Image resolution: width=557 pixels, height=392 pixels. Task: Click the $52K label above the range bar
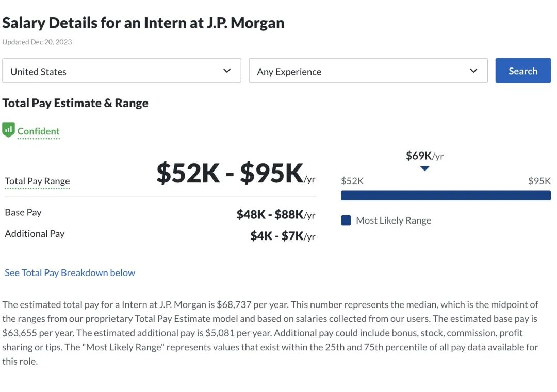352,181
